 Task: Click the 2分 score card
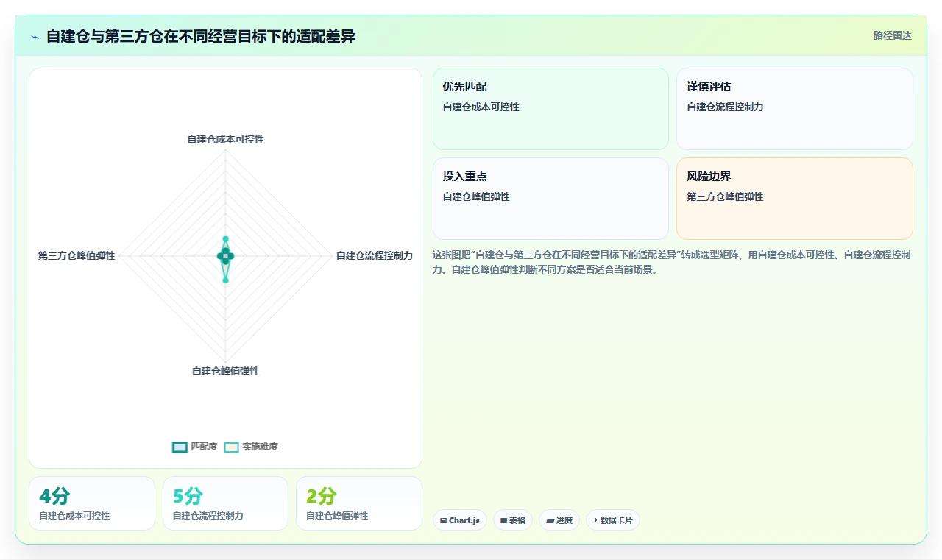click(x=359, y=503)
